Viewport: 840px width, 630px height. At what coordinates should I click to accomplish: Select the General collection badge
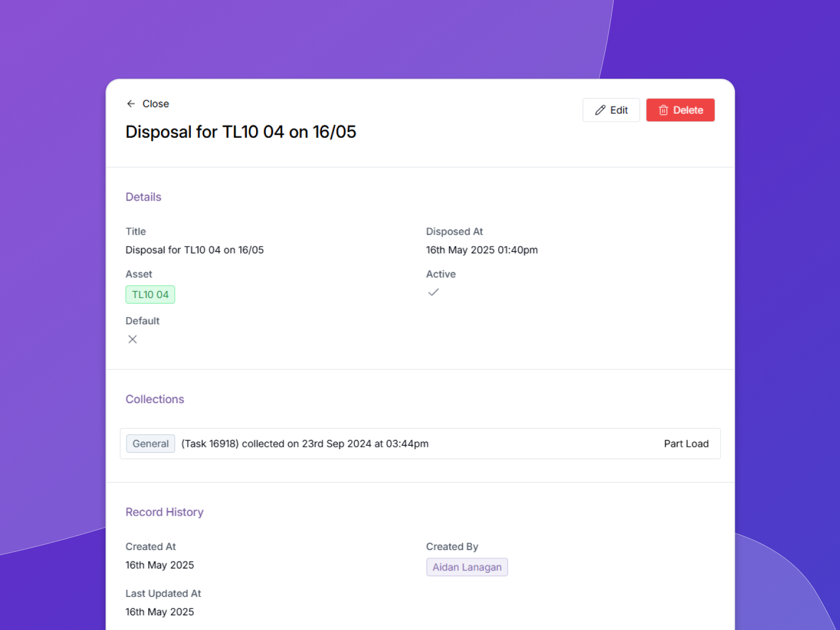coord(150,444)
